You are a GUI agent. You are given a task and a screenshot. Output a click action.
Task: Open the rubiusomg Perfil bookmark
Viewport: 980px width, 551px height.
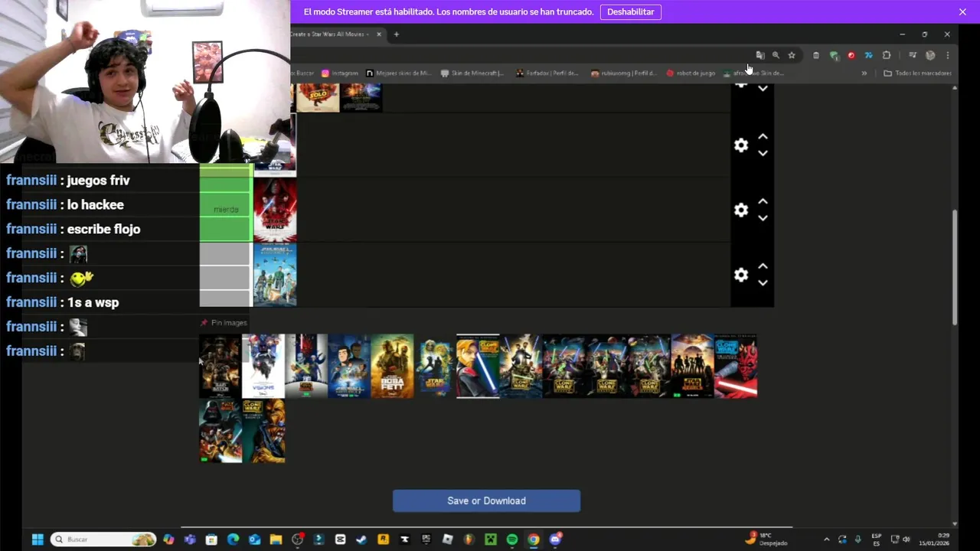click(623, 73)
